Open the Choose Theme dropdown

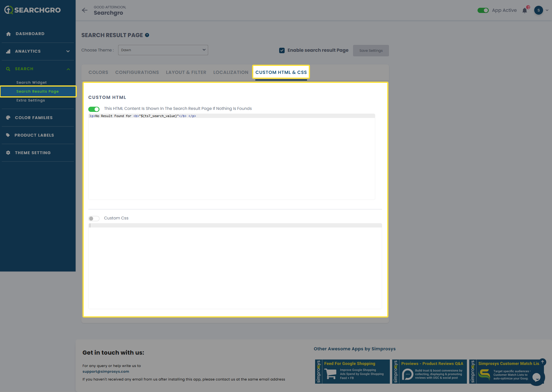(163, 50)
